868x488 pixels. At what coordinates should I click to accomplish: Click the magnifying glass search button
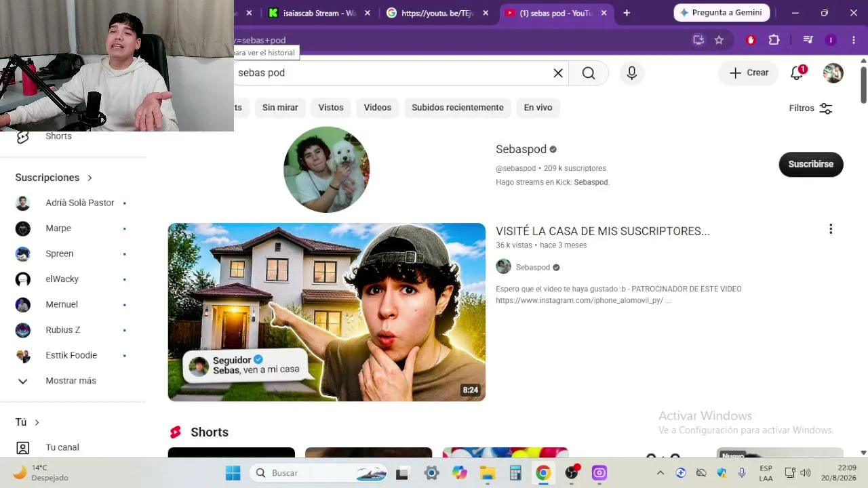coord(589,73)
